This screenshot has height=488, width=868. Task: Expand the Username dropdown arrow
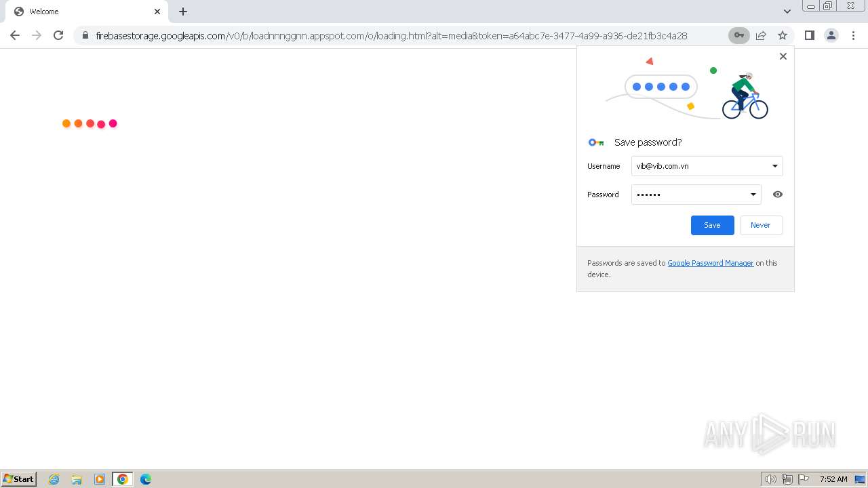(x=774, y=166)
